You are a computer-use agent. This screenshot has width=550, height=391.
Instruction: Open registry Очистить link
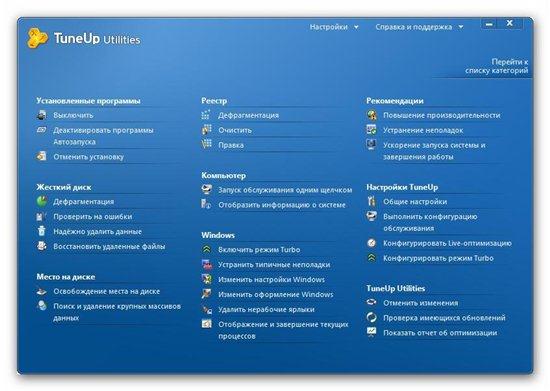click(235, 130)
